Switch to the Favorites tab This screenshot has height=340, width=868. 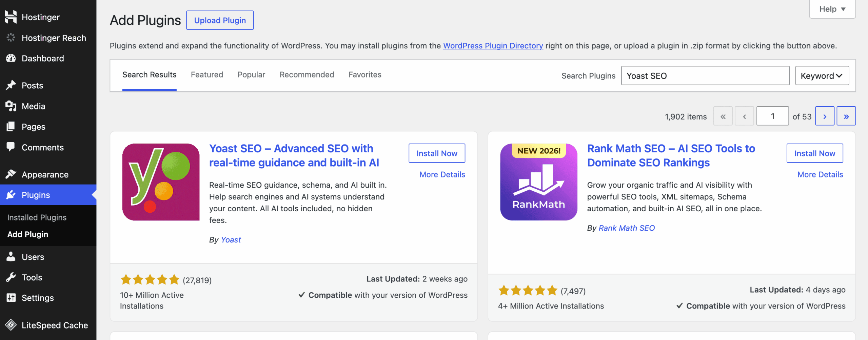click(365, 75)
